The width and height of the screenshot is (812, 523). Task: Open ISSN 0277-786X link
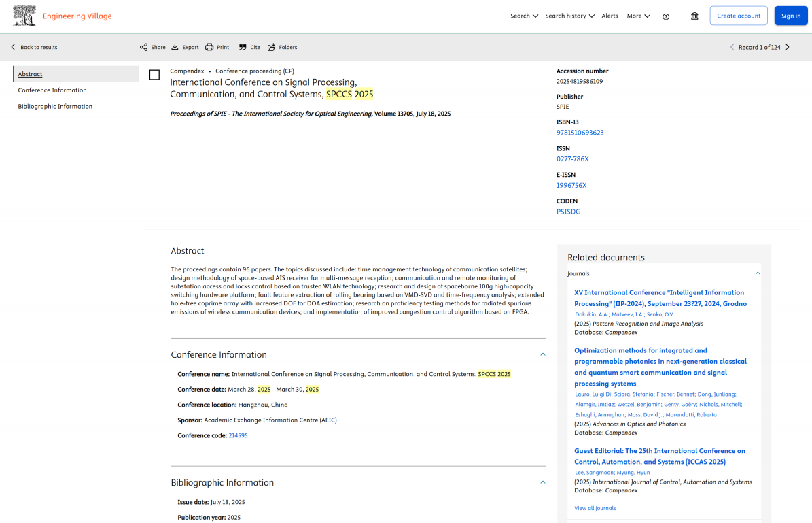[x=572, y=159]
